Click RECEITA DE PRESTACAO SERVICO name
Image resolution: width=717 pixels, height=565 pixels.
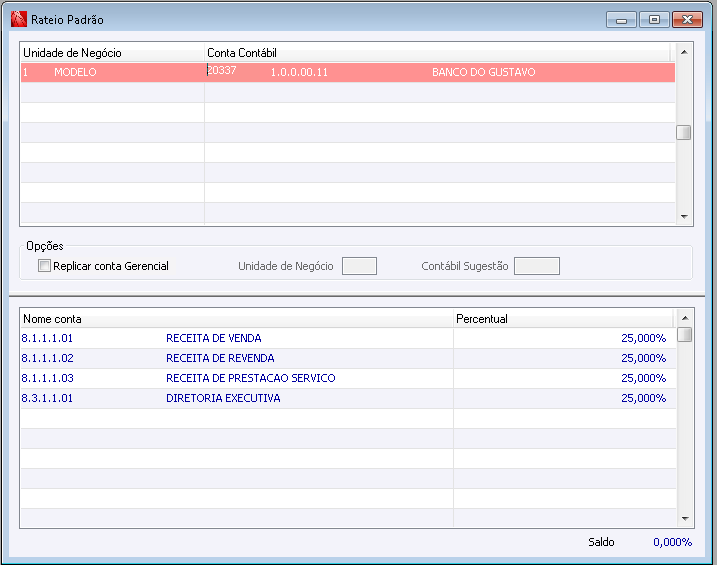point(251,378)
